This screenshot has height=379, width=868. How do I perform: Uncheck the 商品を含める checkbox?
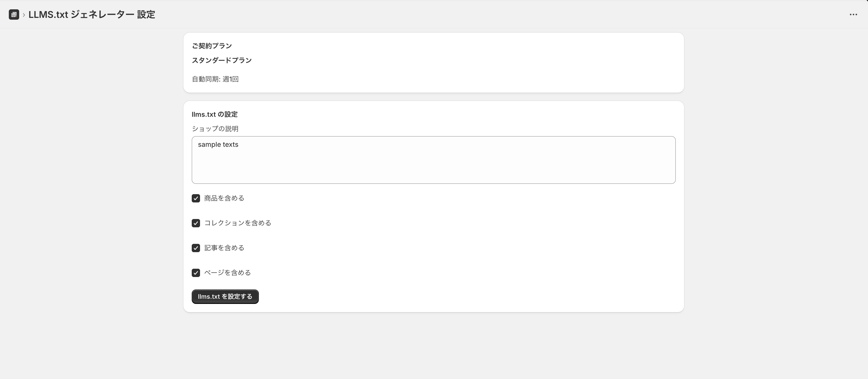(x=196, y=198)
